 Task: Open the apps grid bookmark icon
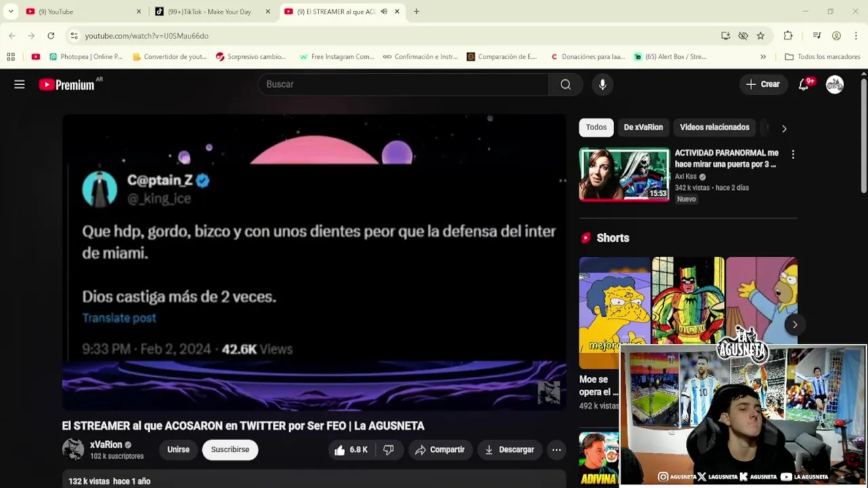tap(11, 57)
